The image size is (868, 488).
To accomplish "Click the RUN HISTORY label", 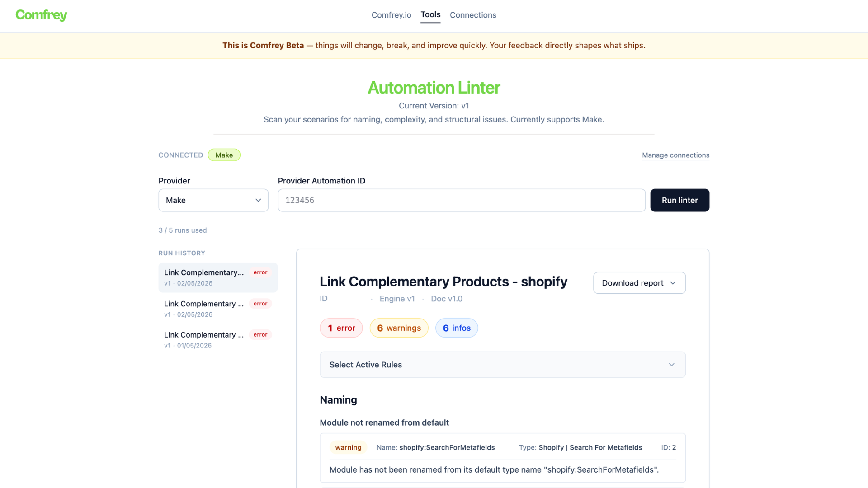I will point(182,253).
